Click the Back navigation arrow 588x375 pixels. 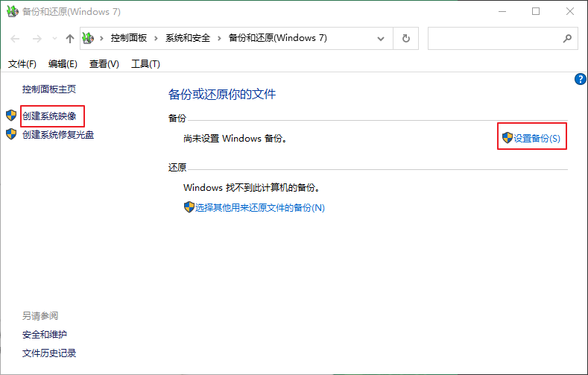15,39
